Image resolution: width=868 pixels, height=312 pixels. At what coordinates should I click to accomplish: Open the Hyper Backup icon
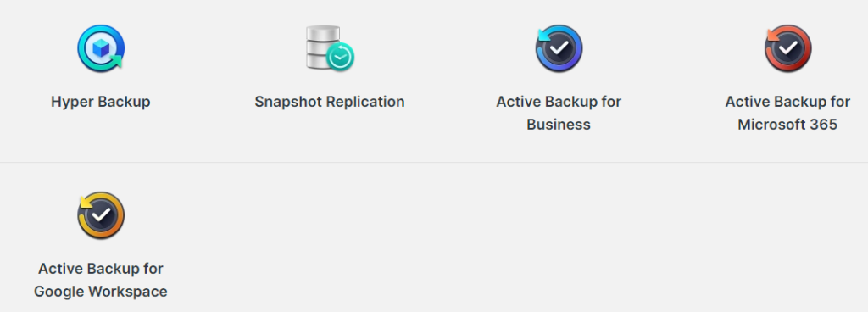(101, 48)
